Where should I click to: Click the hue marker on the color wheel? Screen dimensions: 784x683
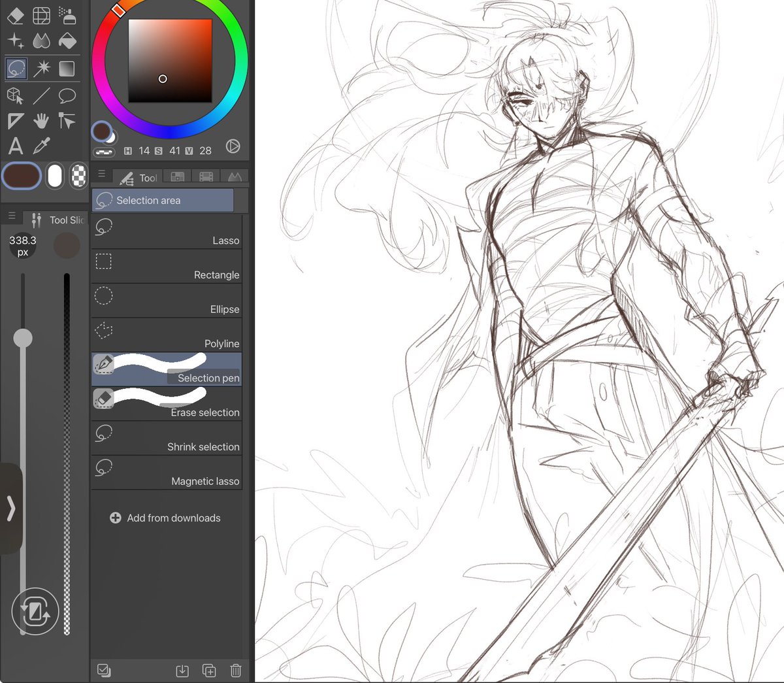tap(118, 10)
